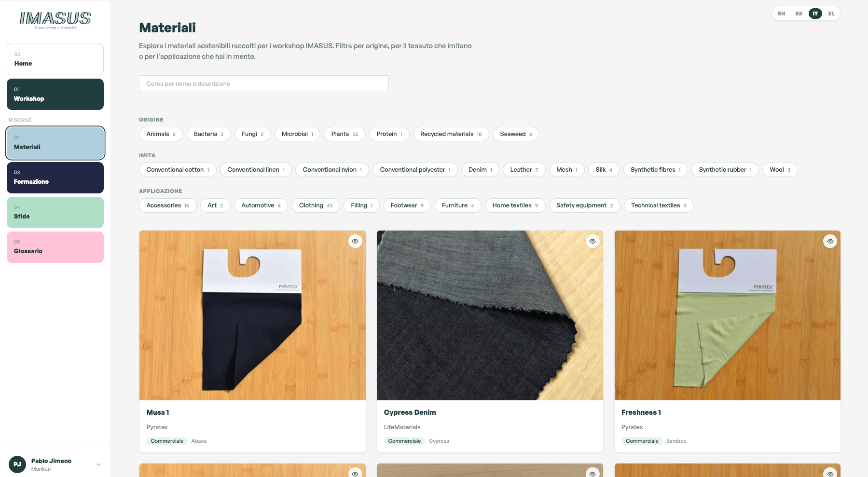Focus the search by name or description field
The image size is (868, 477).
coord(264,83)
